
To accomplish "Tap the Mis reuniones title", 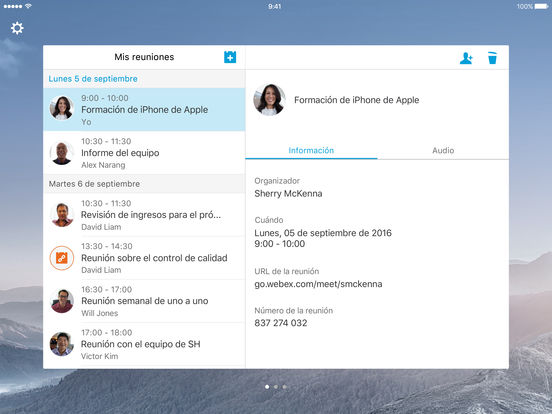I will tap(144, 57).
